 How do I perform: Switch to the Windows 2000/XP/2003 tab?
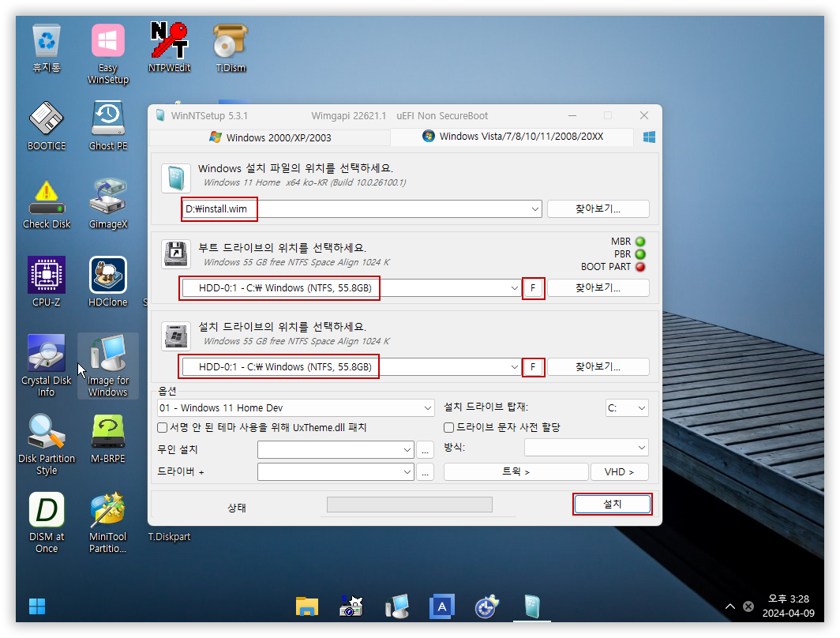pos(270,137)
